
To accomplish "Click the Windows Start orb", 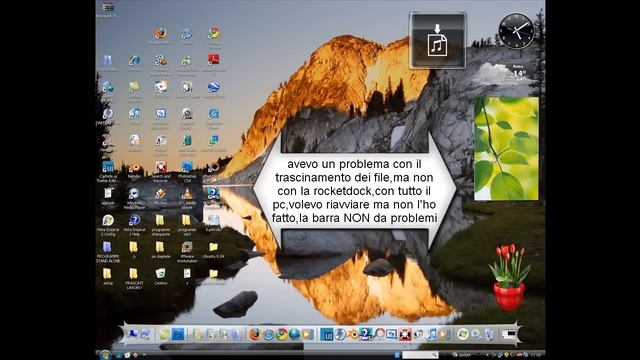I will pyautogui.click(x=105, y=355).
